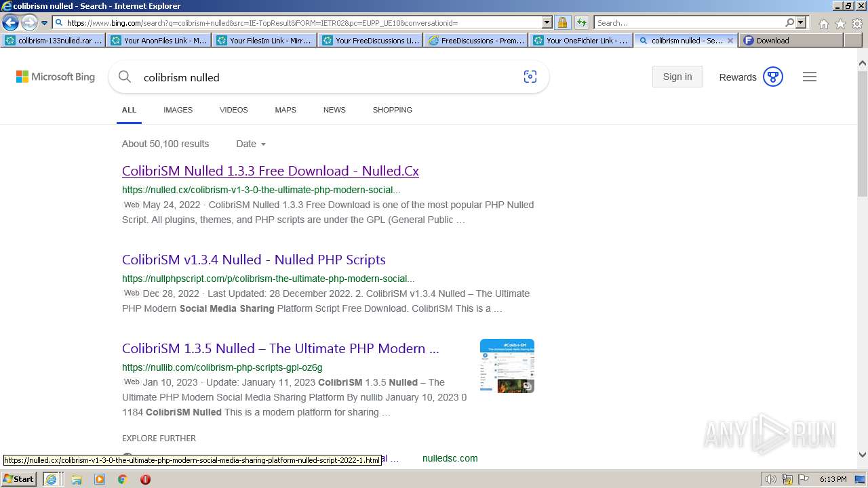Screen dimensions: 868x488
Task: Open the nulledsc.com link
Action: (450, 458)
